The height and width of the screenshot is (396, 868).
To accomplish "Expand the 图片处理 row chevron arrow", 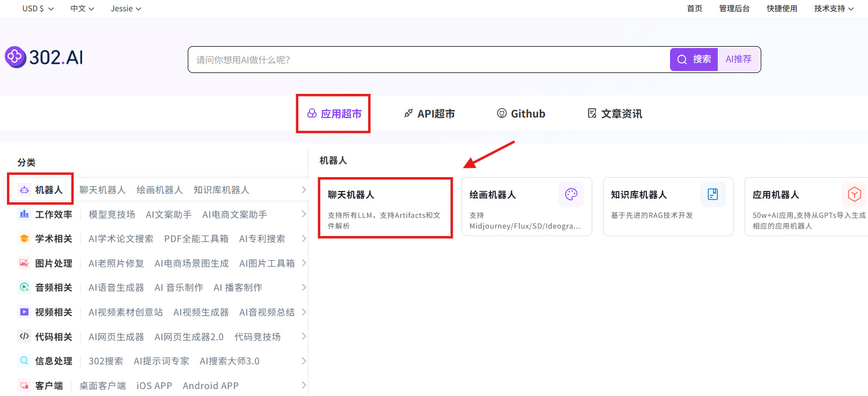I will pos(304,263).
